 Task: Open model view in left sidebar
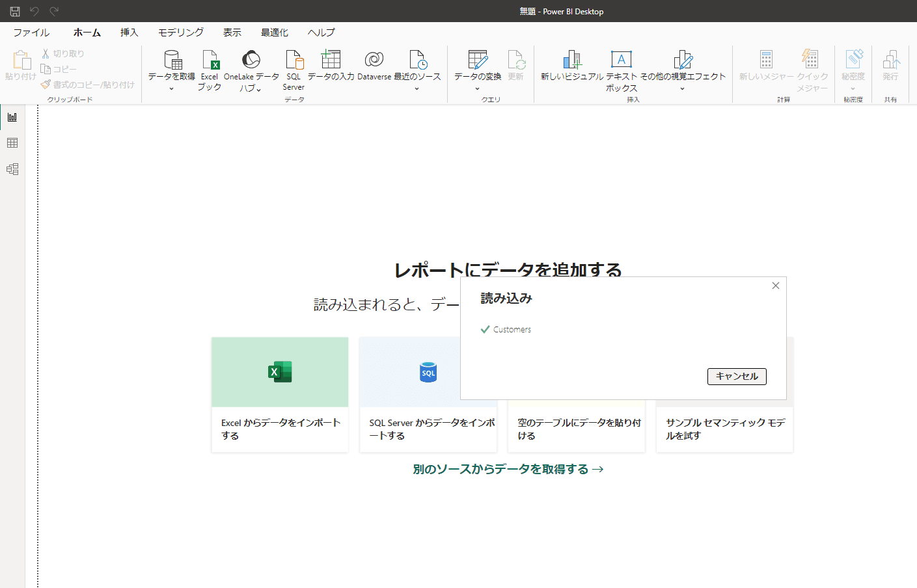pyautogui.click(x=12, y=169)
